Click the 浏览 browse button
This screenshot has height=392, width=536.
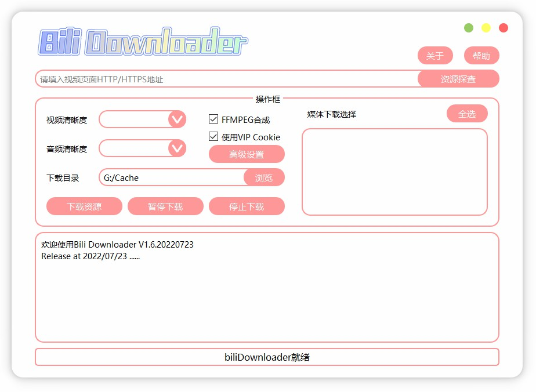264,177
